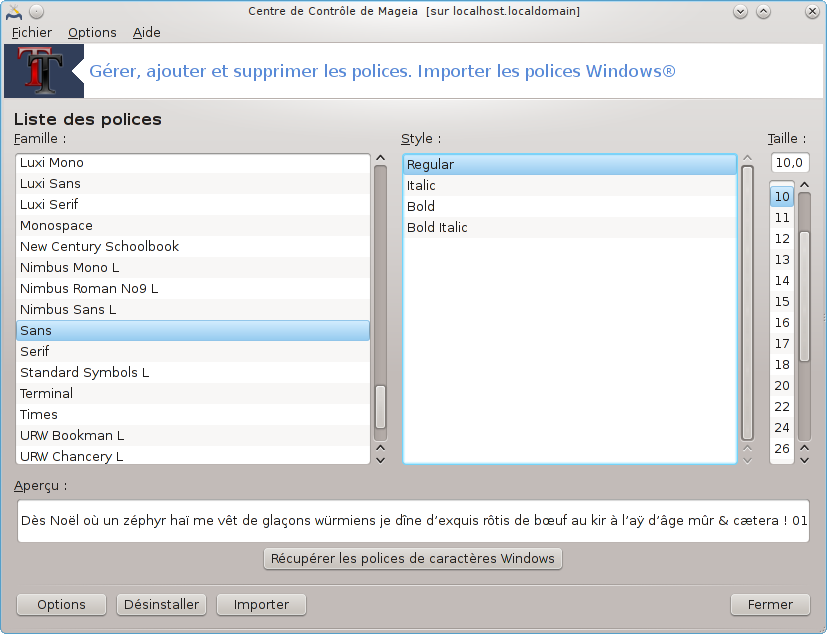
Task: Click the Aperçu preview text field
Action: click(414, 521)
